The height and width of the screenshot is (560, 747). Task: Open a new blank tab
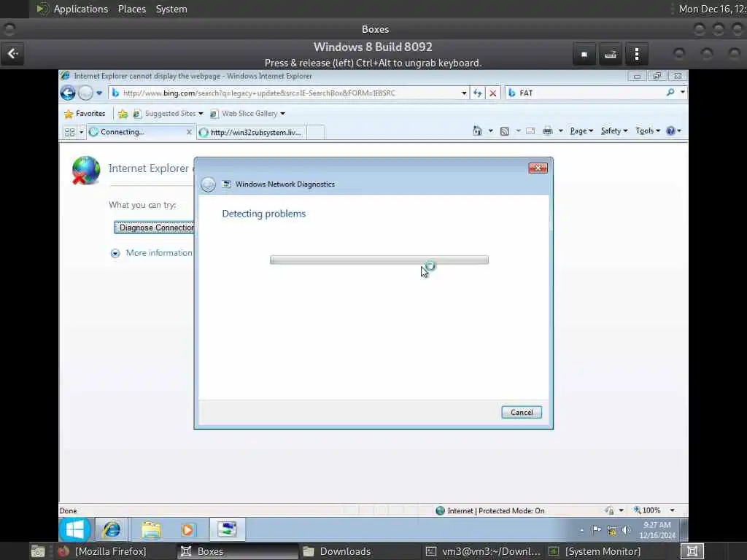tap(316, 133)
